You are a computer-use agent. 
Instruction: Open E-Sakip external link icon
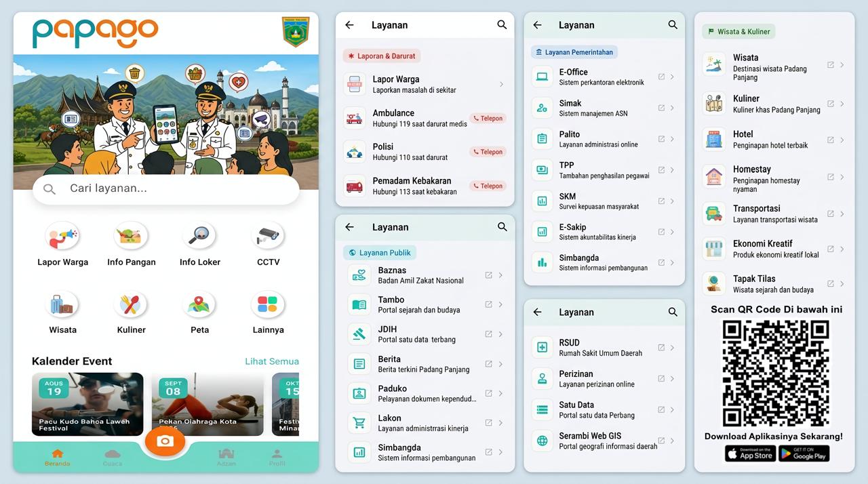(661, 232)
